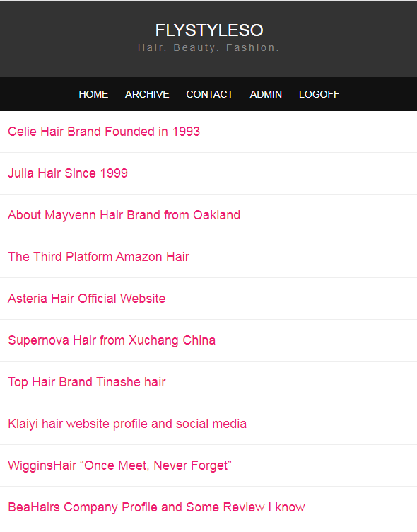Open 'Top Hair Brand Tinashe hair' post

(x=86, y=382)
